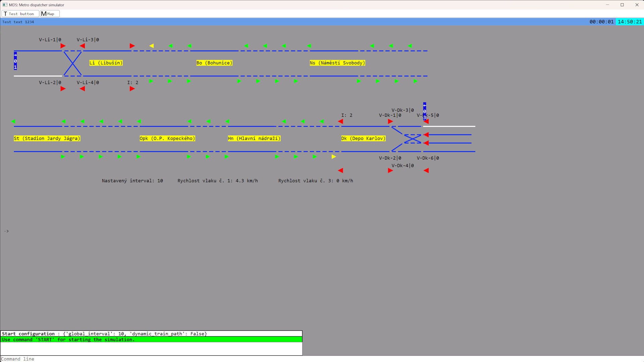Select the yellow signal before Bohunice station
Image resolution: width=644 pixels, height=362 pixels.
[x=152, y=46]
